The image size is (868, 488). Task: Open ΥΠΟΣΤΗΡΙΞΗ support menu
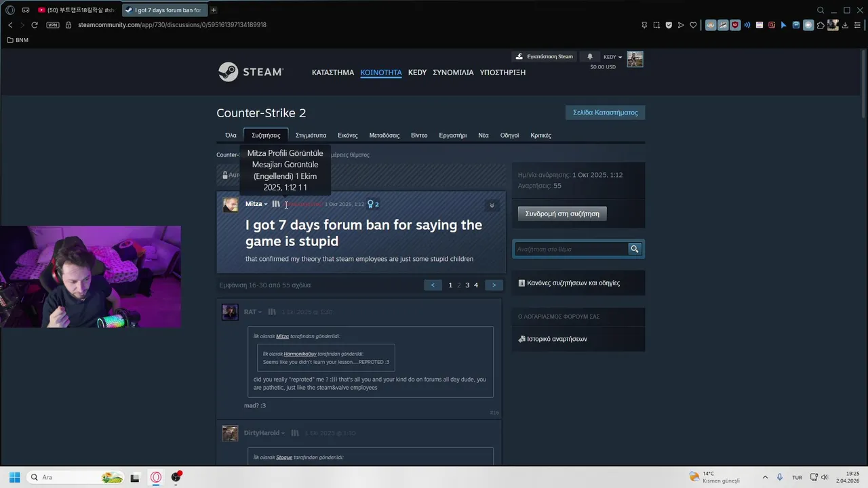[502, 73]
